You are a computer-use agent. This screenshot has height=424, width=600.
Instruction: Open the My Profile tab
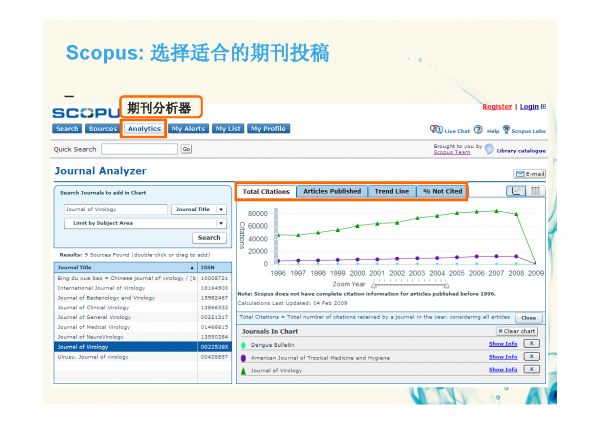[x=268, y=129]
